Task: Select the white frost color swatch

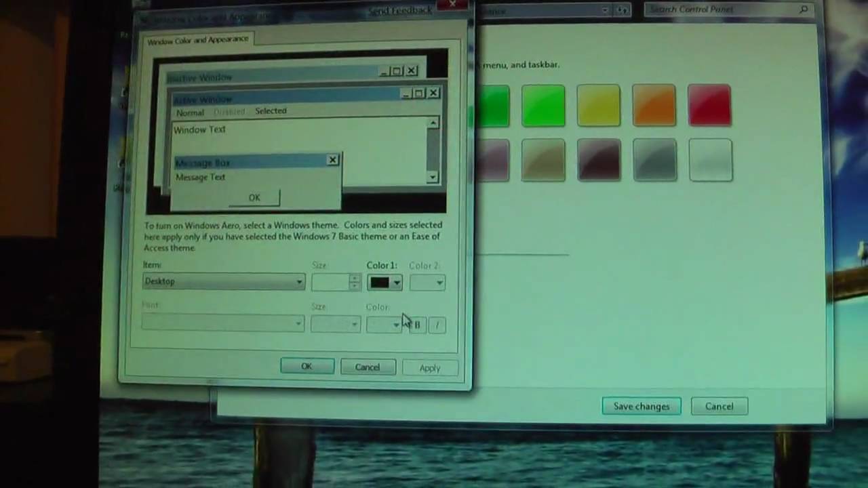Action: click(710, 161)
